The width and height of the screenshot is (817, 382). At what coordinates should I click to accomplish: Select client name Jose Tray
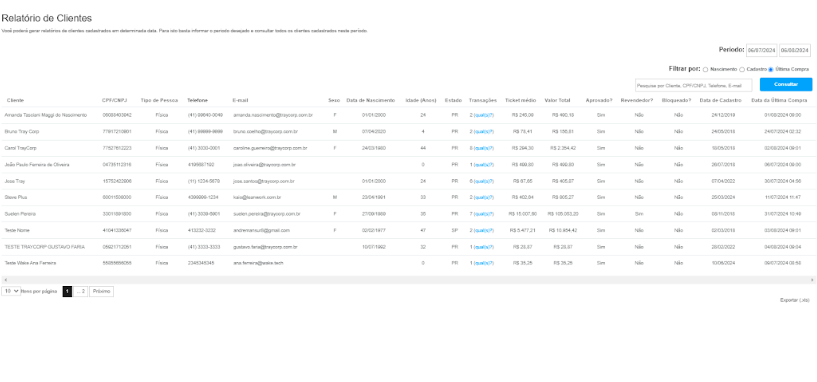click(x=15, y=181)
